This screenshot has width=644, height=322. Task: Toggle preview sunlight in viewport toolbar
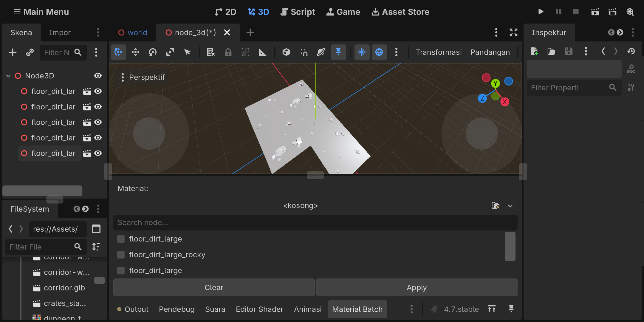362,52
